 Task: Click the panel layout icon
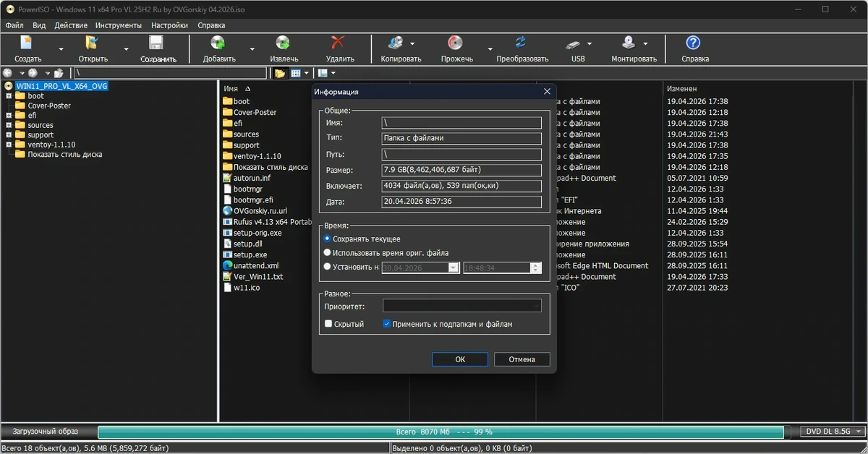[323, 73]
